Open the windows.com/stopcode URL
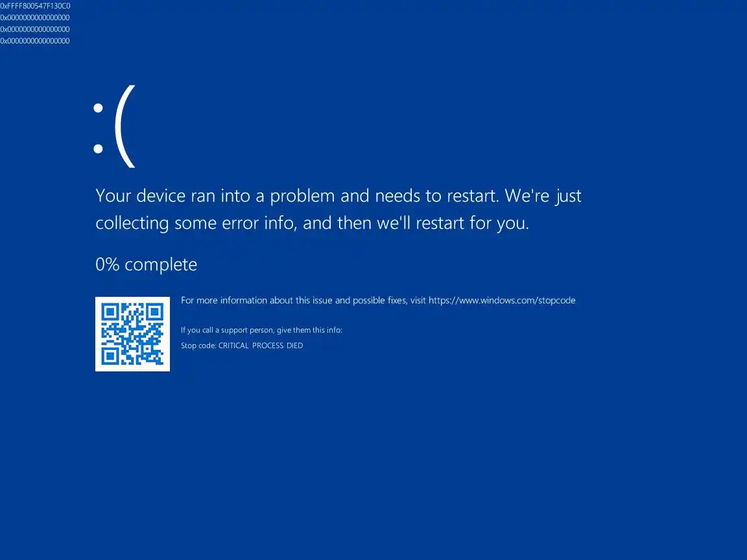The image size is (747, 560). tap(502, 301)
